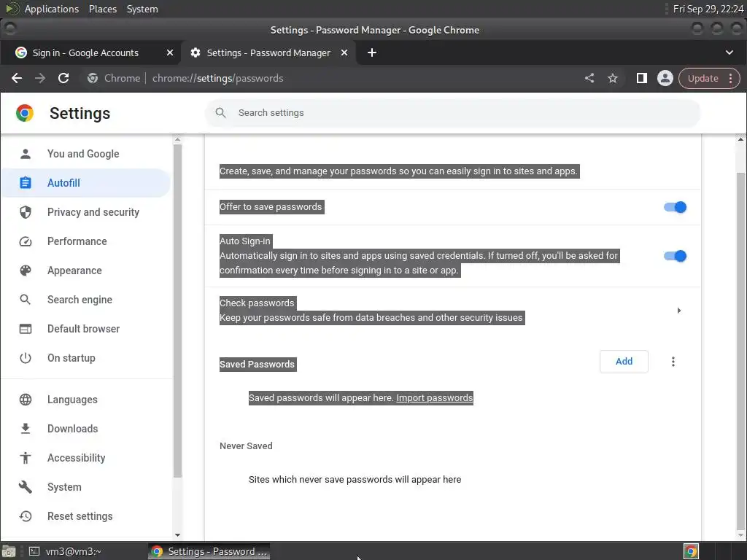This screenshot has height=560, width=747.
Task: Click the Chrome taskbar entry Settings - Password
Action: click(x=209, y=551)
